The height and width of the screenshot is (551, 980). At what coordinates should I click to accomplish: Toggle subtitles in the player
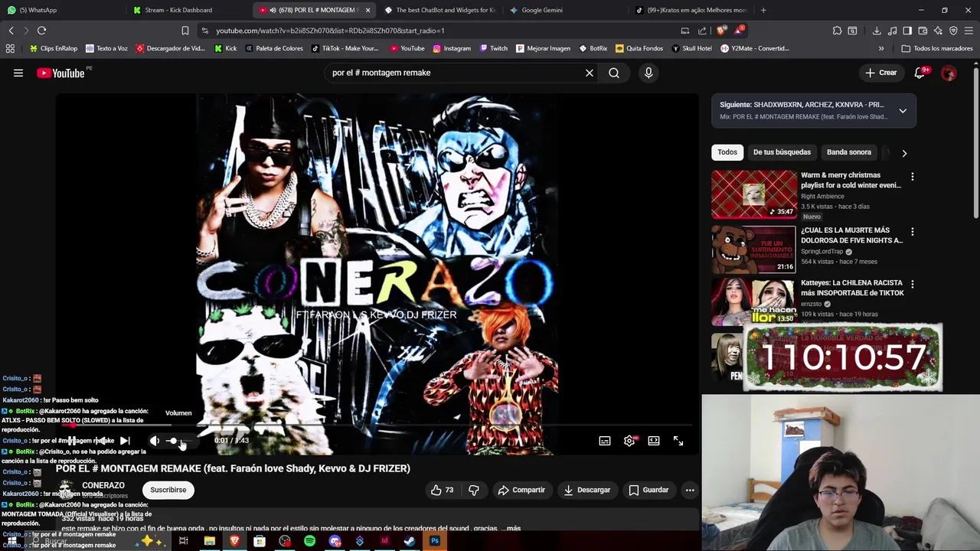(x=605, y=441)
